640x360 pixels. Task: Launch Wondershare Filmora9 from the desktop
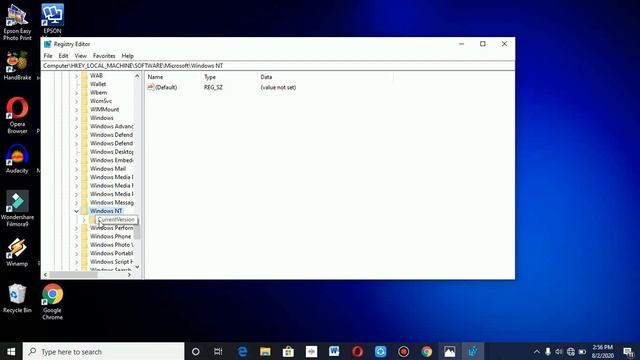[x=17, y=209]
